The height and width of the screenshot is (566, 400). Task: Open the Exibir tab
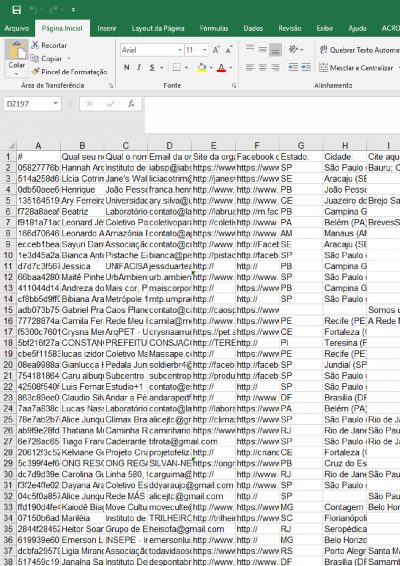(325, 28)
